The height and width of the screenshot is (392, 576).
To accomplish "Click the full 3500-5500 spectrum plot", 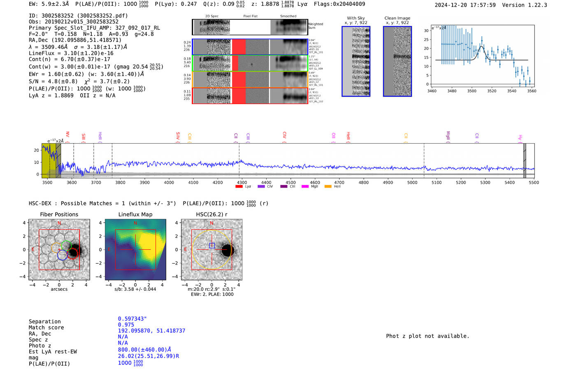I will [x=288, y=160].
